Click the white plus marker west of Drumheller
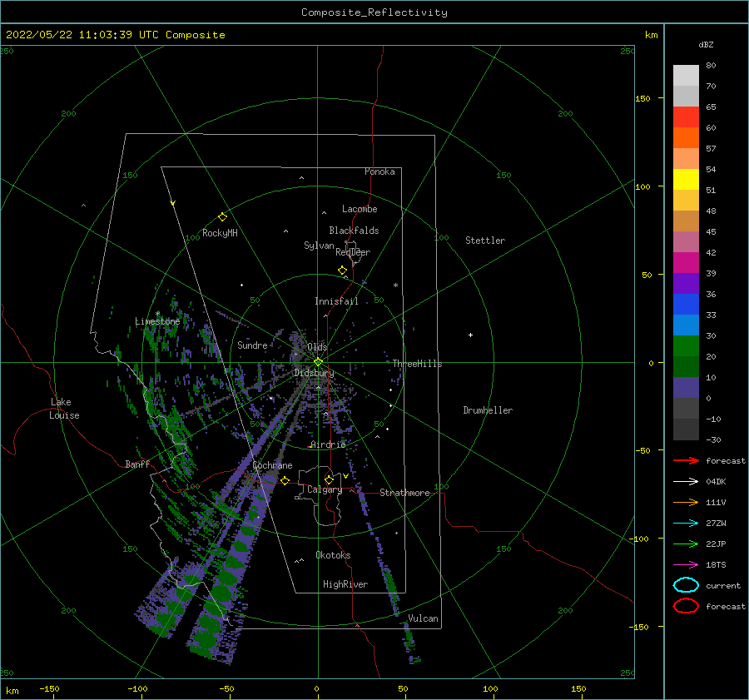Viewport: 749px width, 700px height. click(x=470, y=335)
